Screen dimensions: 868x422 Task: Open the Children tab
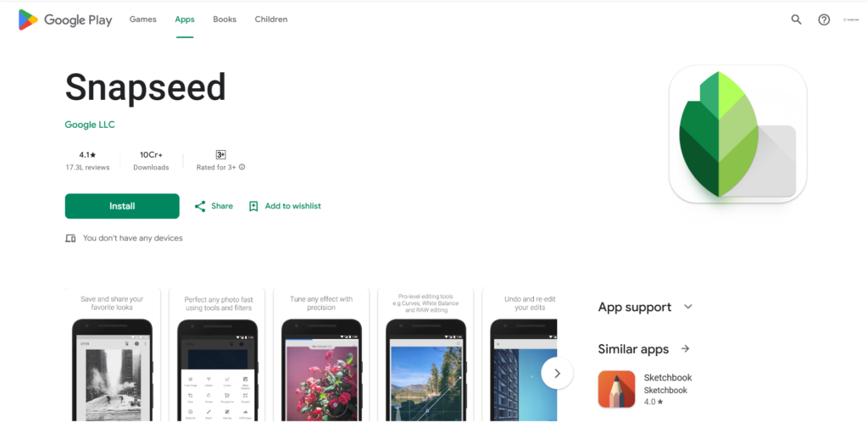[x=270, y=19]
